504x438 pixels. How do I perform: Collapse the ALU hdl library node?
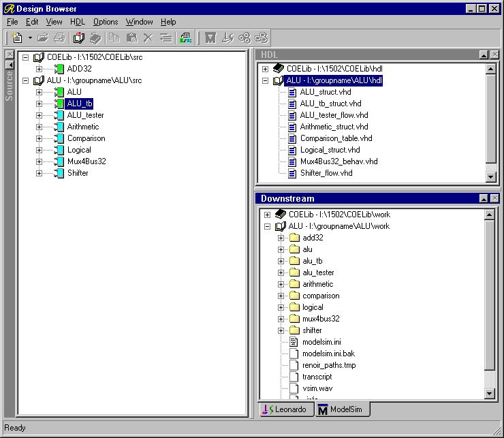point(265,80)
